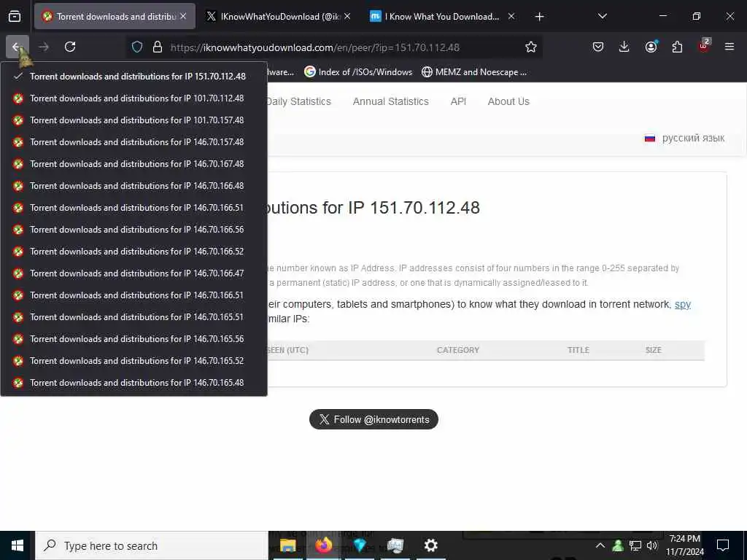
Task: Open the Index of /ISOs/Windows bookmark
Action: click(x=358, y=72)
